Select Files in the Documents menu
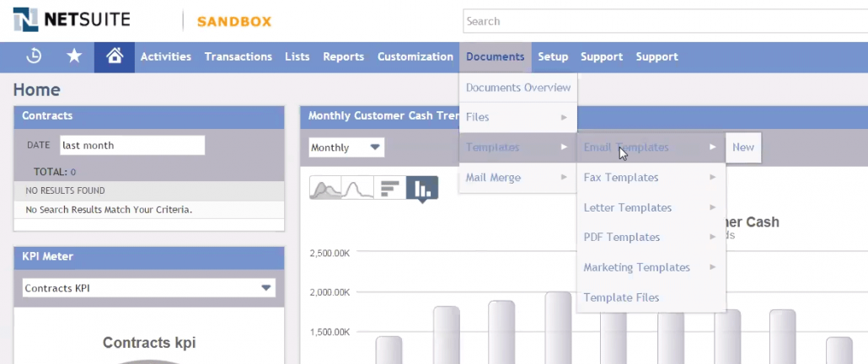This screenshot has height=364, width=868. pos(518,117)
